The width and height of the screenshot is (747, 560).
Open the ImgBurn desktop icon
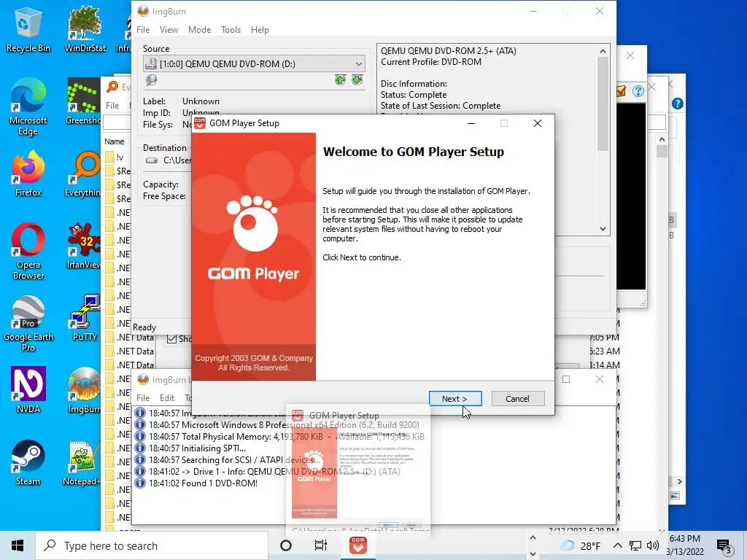pos(84,391)
